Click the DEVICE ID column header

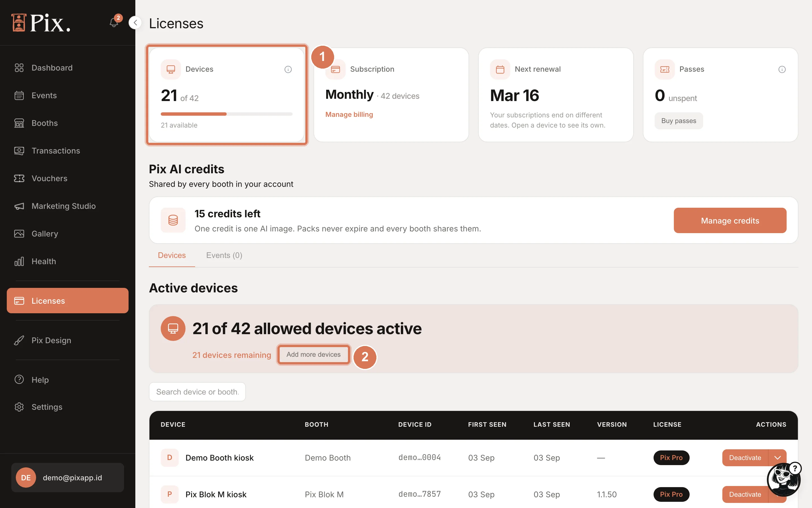pyautogui.click(x=415, y=425)
